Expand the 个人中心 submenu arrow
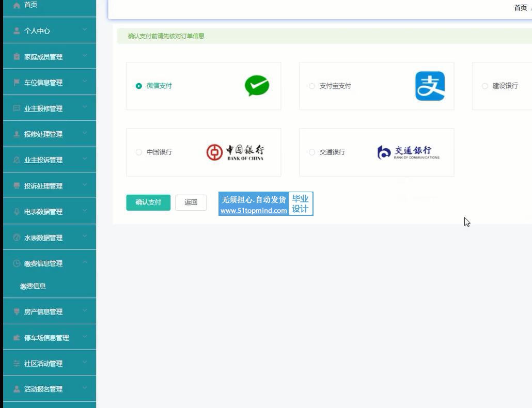The image size is (532, 408). [x=85, y=30]
